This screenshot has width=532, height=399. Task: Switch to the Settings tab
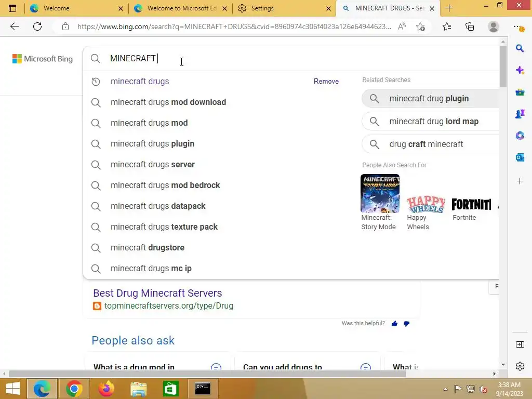coord(284,8)
